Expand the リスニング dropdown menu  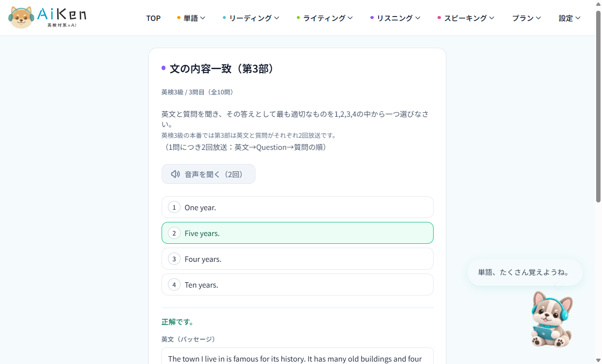395,18
